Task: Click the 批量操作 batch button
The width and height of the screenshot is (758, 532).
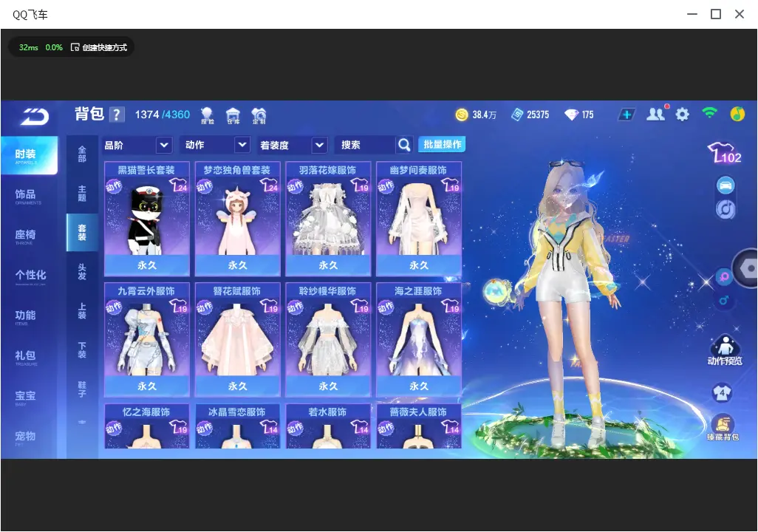Action: pyautogui.click(x=442, y=145)
